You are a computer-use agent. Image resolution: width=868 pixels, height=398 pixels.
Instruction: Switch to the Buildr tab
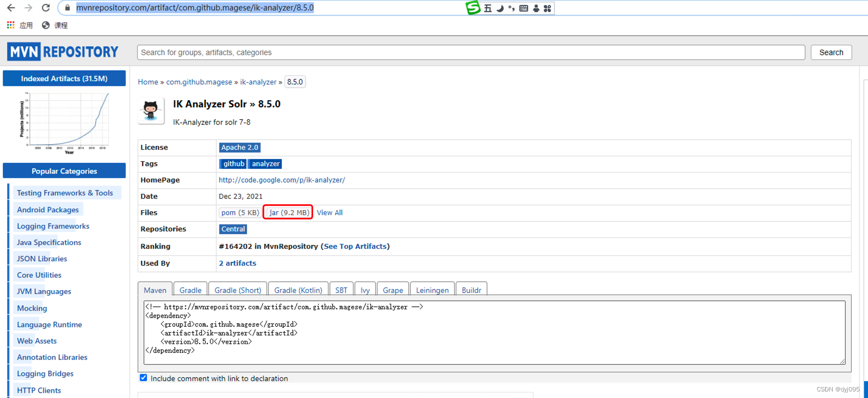pos(472,290)
